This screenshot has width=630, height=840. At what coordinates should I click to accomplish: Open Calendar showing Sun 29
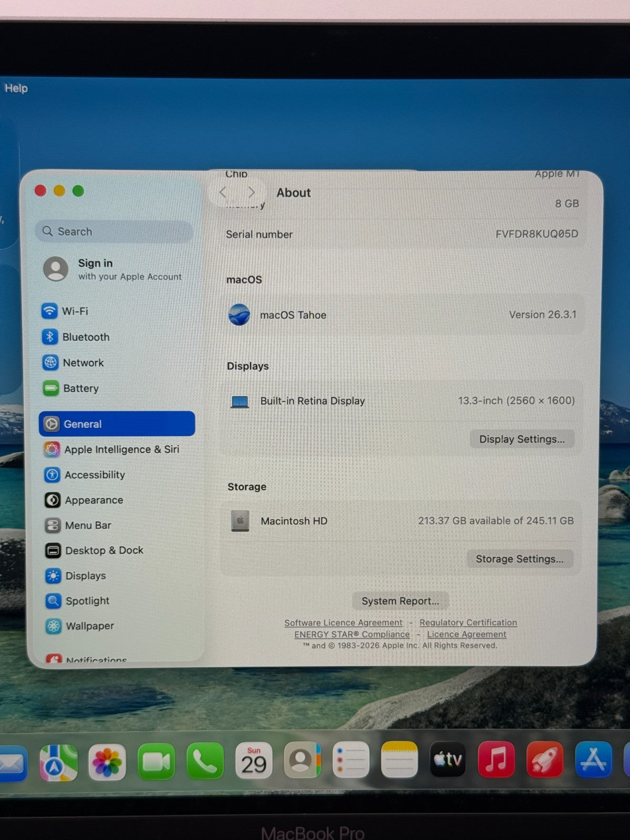254,760
